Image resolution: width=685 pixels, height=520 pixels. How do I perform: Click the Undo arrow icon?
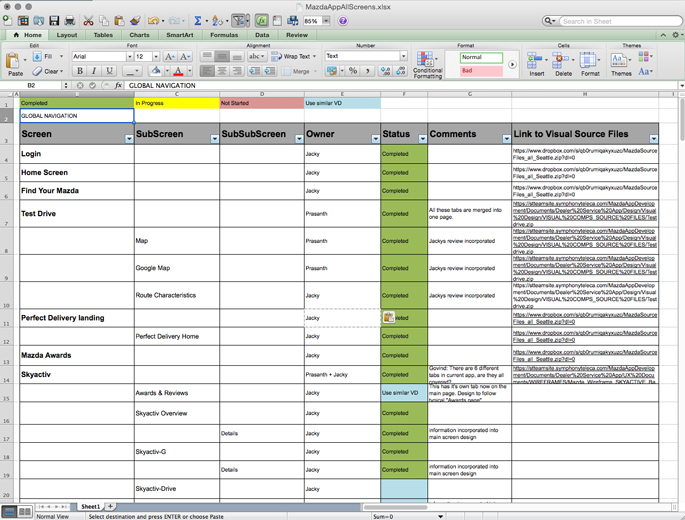point(153,21)
